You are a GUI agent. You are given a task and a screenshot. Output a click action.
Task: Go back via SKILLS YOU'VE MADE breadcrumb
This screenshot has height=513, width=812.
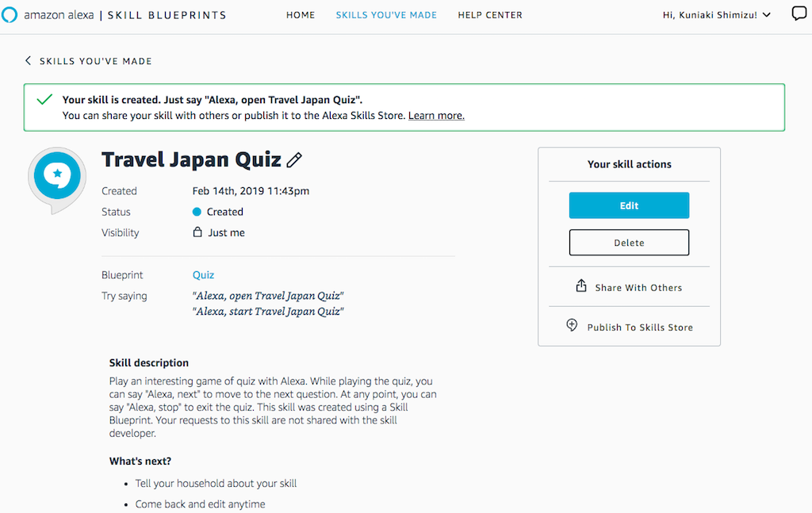point(96,61)
